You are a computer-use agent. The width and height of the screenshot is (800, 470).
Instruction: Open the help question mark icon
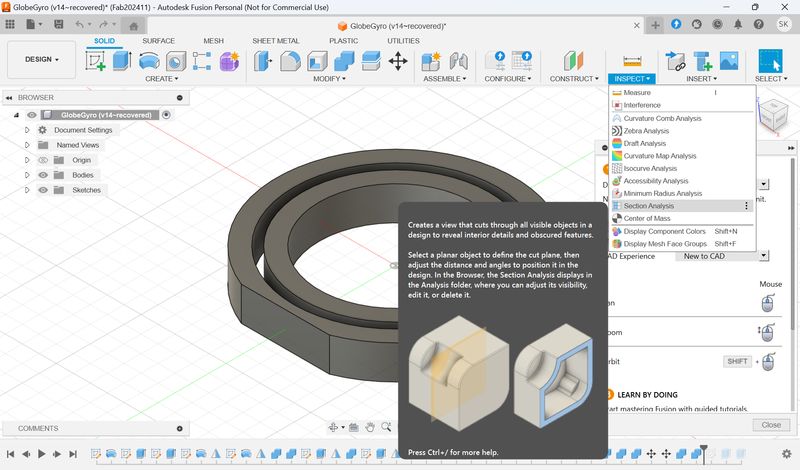[759, 24]
